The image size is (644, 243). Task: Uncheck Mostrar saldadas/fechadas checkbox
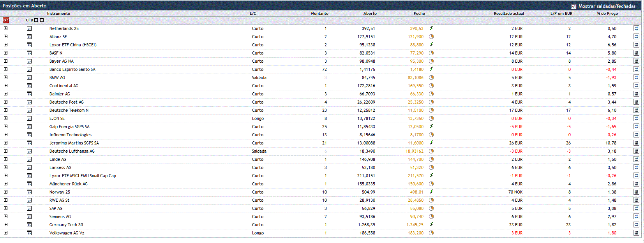pyautogui.click(x=573, y=6)
